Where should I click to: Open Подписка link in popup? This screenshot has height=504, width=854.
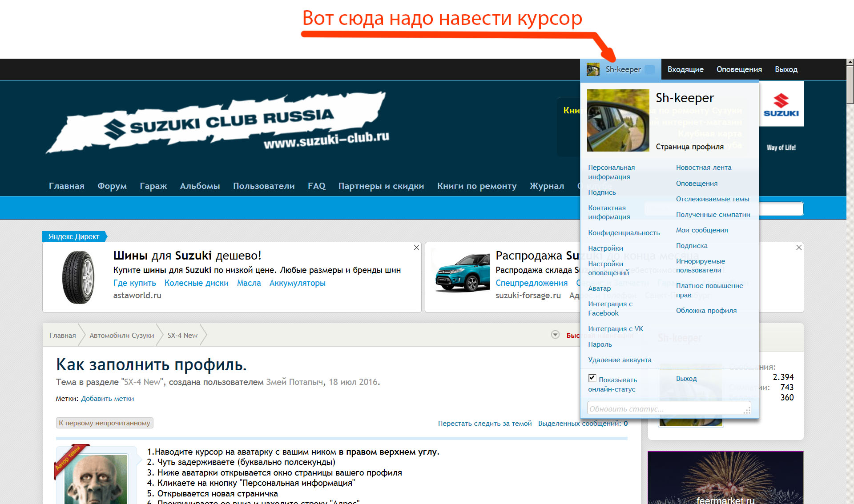692,245
